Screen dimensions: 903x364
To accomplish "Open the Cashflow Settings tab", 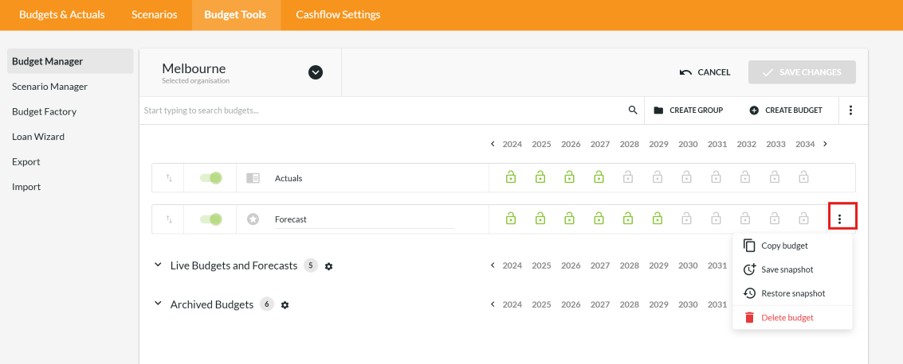I will [x=338, y=15].
